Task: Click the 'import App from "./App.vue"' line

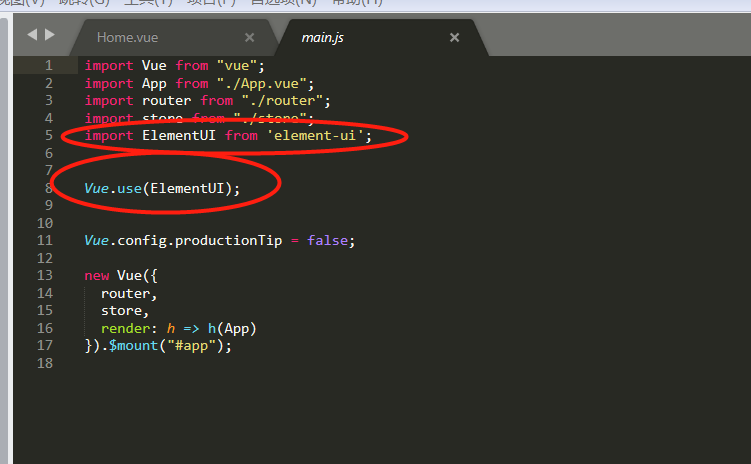Action: [199, 83]
